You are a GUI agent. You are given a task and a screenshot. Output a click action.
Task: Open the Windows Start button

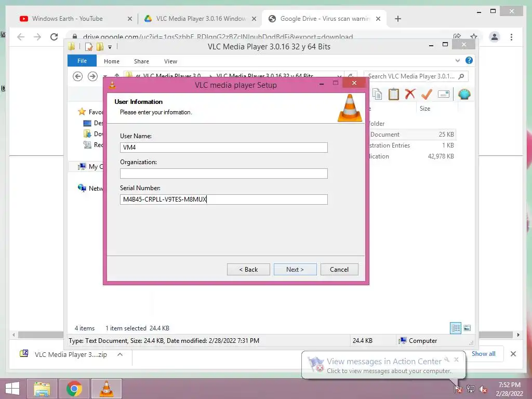pyautogui.click(x=12, y=389)
